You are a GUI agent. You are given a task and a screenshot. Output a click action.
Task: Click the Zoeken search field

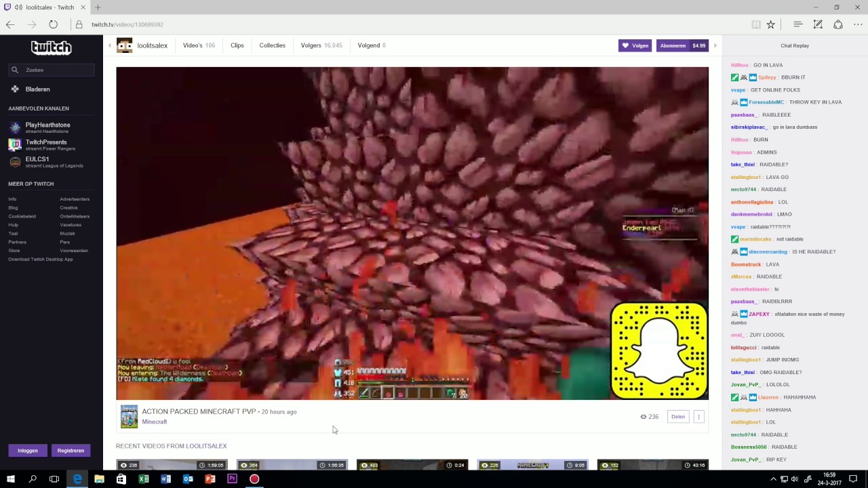(52, 70)
